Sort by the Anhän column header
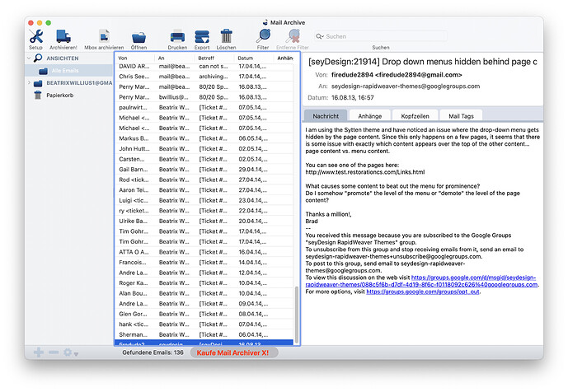Image resolution: width=568 pixels, height=392 pixels. (285, 58)
